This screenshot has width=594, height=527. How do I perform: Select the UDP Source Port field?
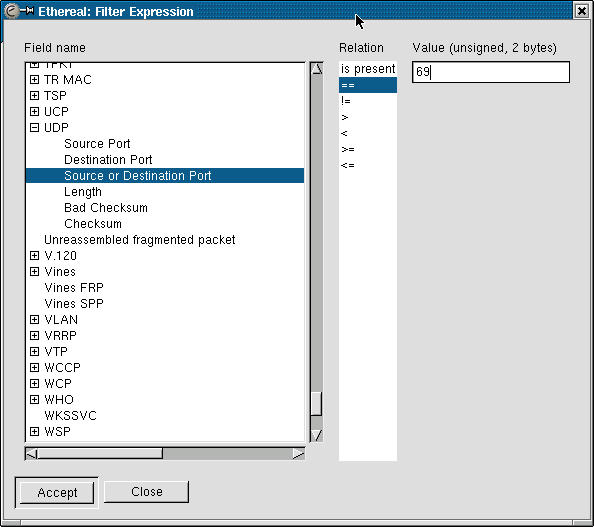coord(97,144)
